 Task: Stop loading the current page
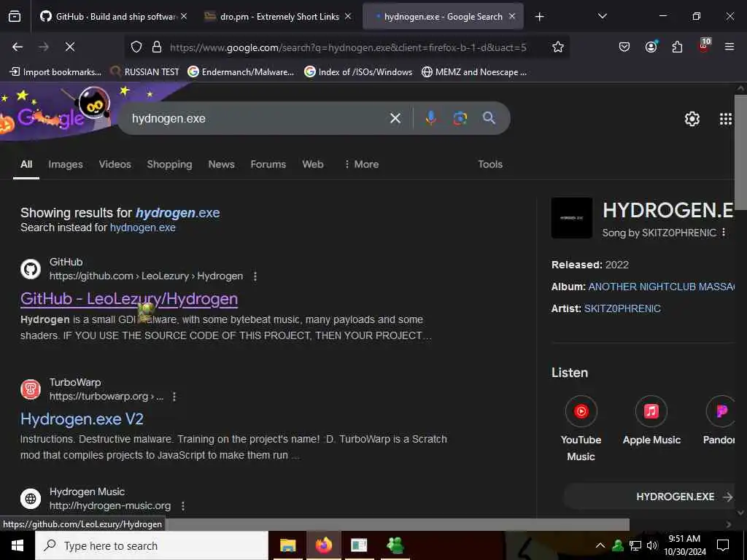point(69,47)
